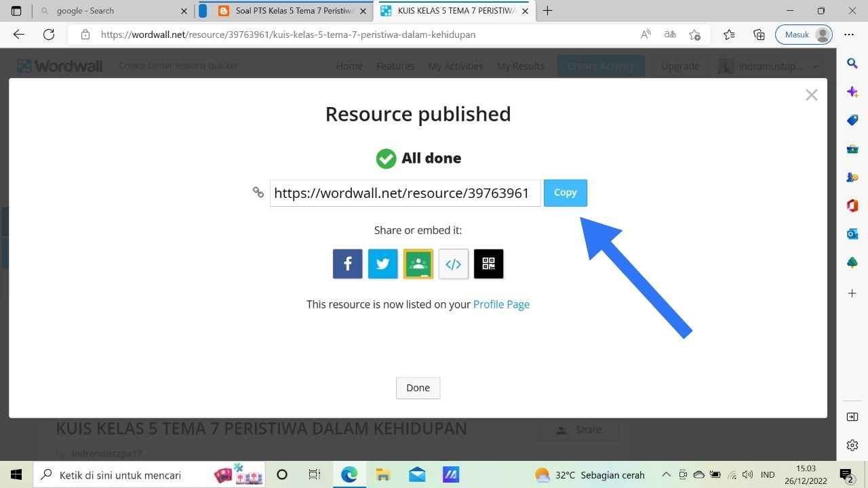Open sidebar Tools briefcase icon
Viewport: 868px width, 488px height.
[x=852, y=148]
